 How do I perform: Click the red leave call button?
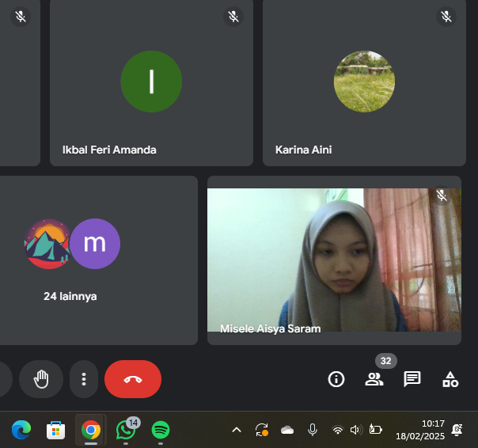point(133,379)
